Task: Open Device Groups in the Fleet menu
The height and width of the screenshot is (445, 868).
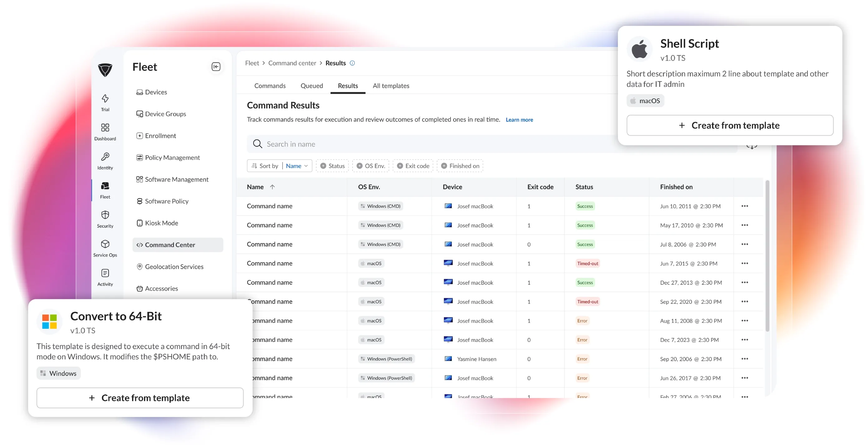Action: [161, 114]
